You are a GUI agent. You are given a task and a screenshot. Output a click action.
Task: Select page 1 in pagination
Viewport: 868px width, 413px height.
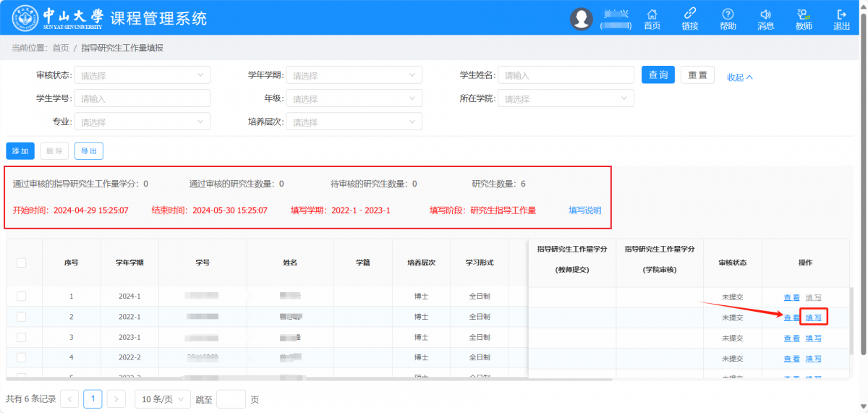pyautogui.click(x=93, y=399)
